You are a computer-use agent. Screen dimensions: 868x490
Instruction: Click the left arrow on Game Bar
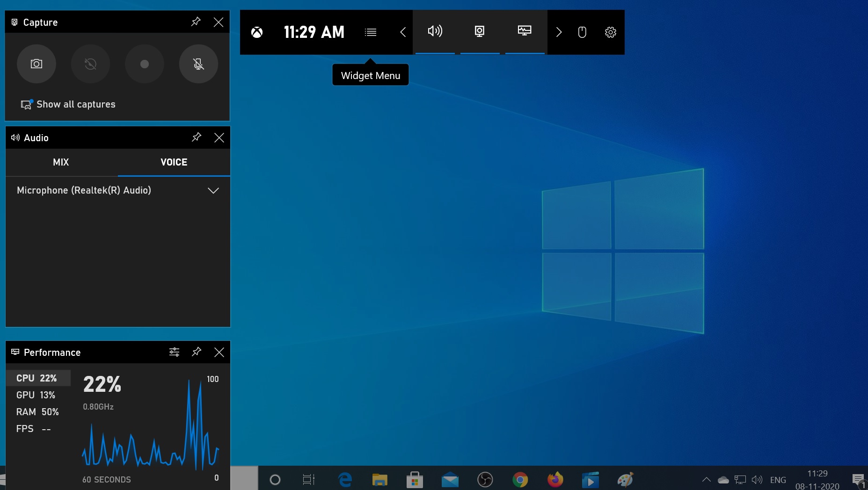pyautogui.click(x=402, y=32)
